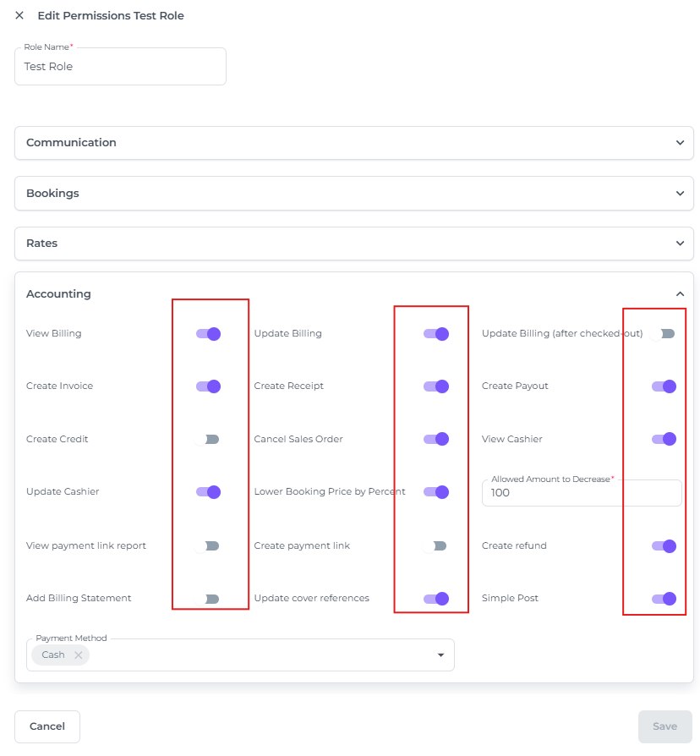Enable the Create Credit toggle
Viewport: 700px width, 756px height.
click(208, 440)
